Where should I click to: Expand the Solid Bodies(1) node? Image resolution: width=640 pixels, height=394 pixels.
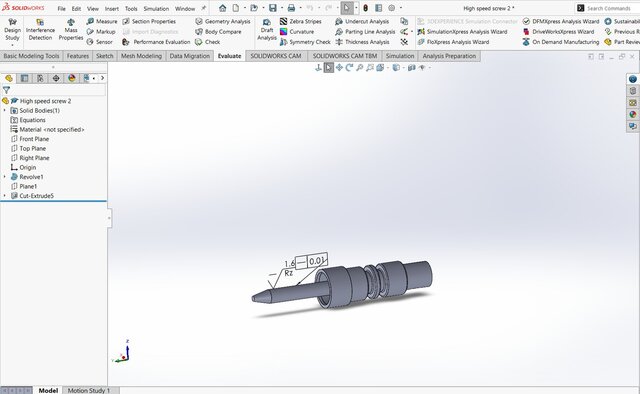point(4,110)
